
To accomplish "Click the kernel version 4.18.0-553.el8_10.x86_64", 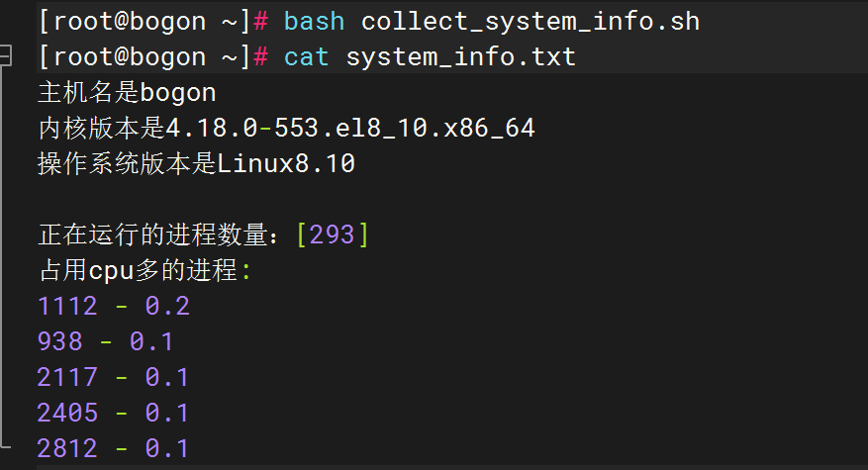I will (x=350, y=129).
